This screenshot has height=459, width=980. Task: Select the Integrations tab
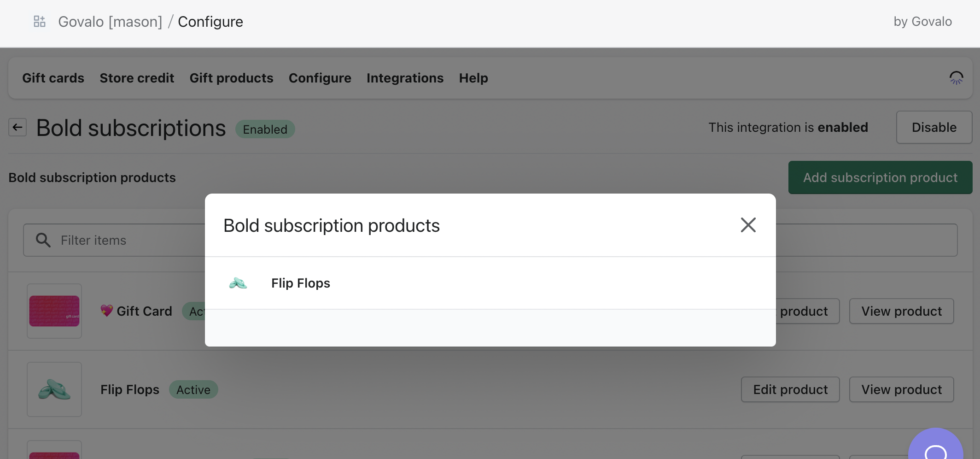coord(405,78)
